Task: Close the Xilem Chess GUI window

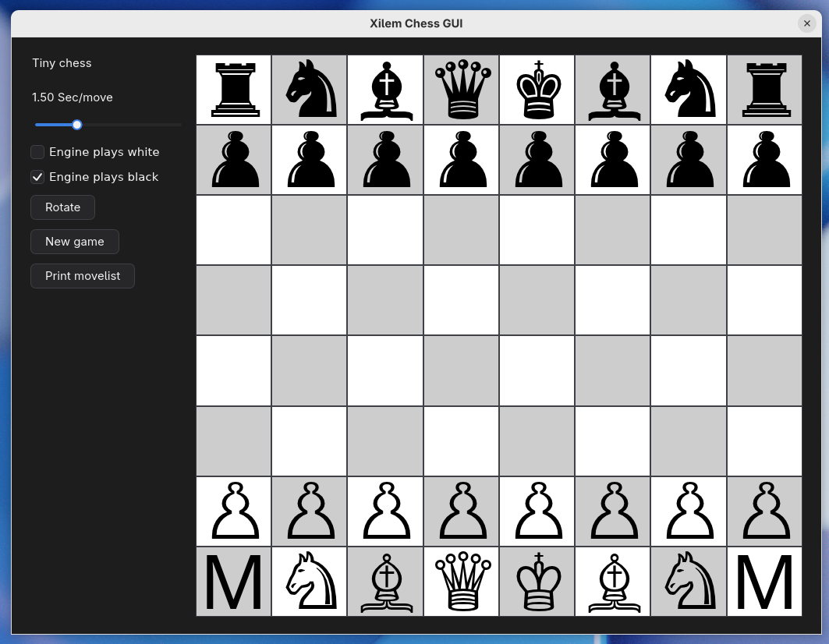Action: click(x=807, y=23)
